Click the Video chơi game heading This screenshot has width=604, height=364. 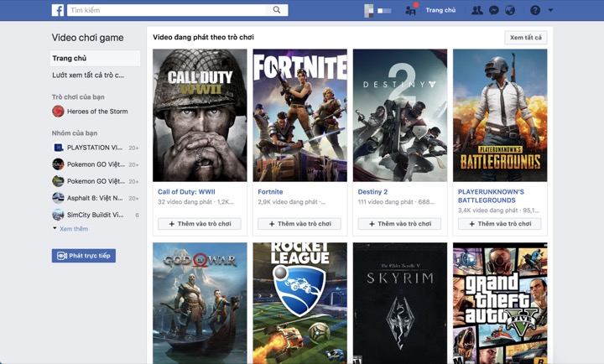[87, 38]
